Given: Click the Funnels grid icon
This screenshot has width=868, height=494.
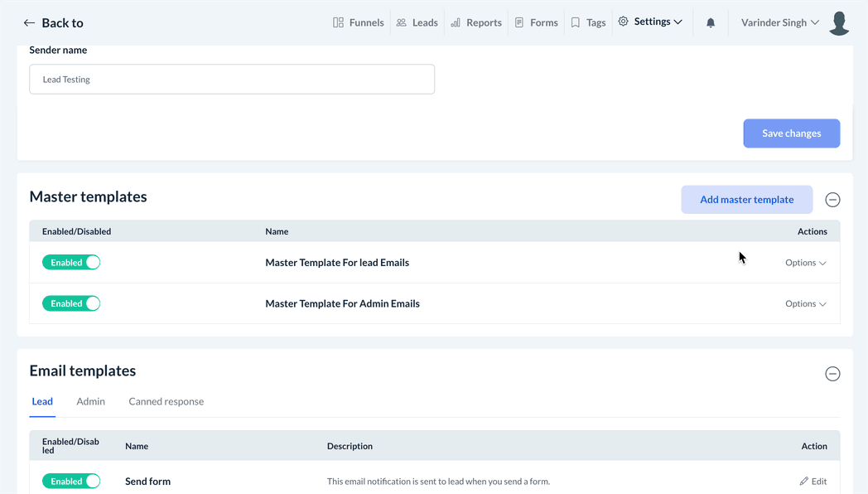Looking at the screenshot, I should (x=338, y=22).
